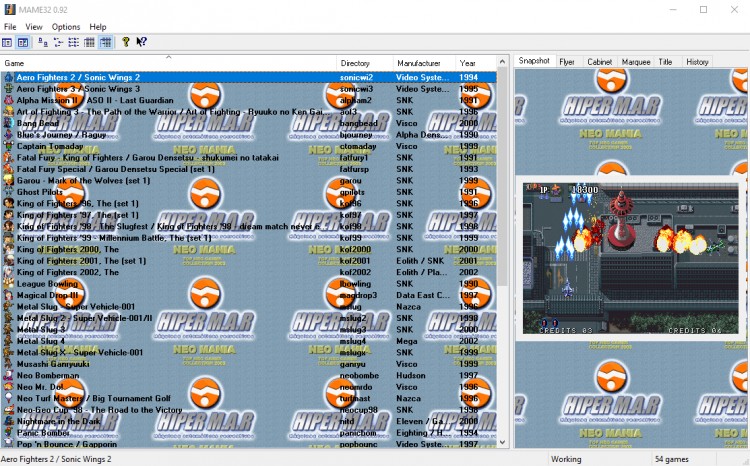The height and width of the screenshot is (466, 750).
Task: Select the Magical Drop III game icon
Action: click(9, 295)
